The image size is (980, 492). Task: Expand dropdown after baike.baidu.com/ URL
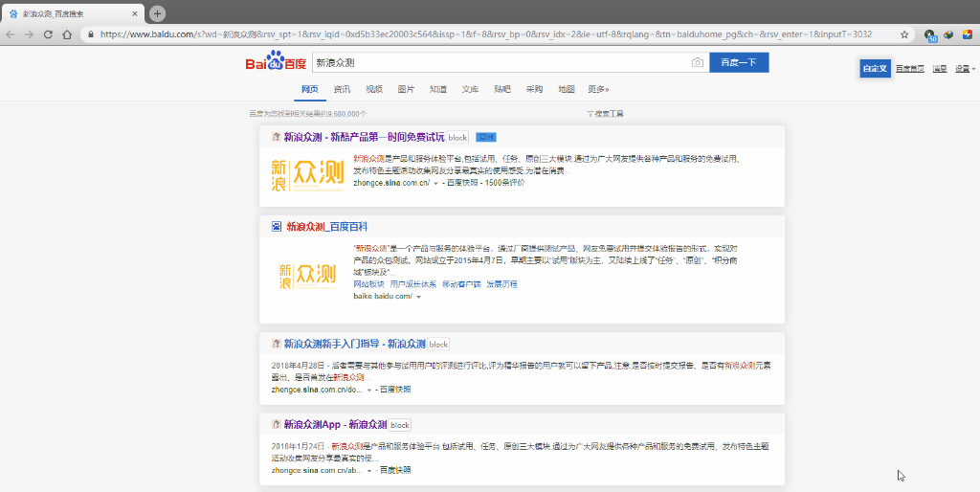pyautogui.click(x=418, y=297)
